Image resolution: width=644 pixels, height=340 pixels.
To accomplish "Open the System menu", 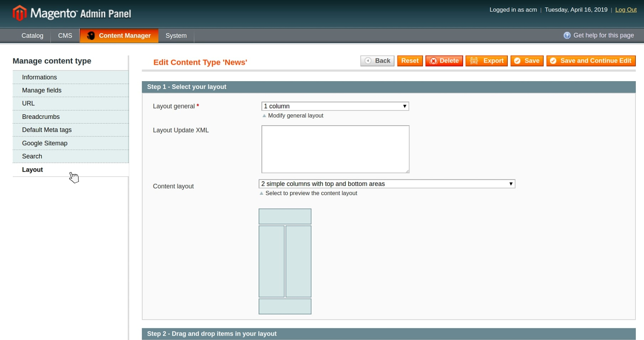I will pyautogui.click(x=176, y=36).
